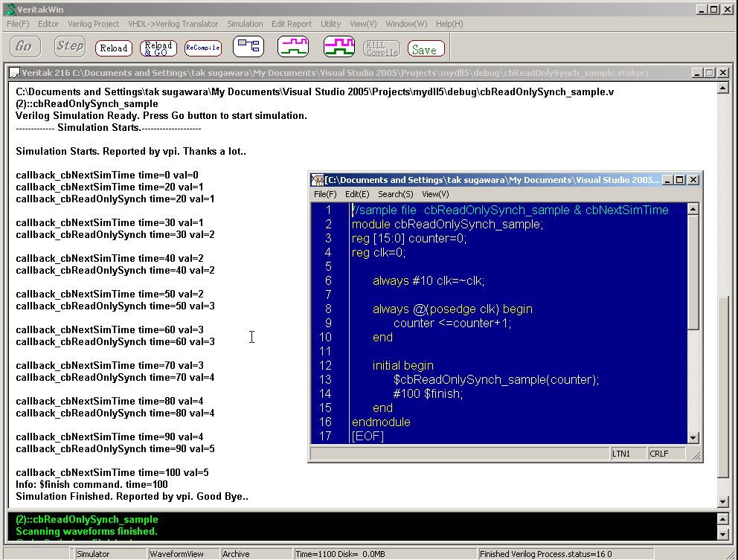Click the editor scrollbar up arrow
The image size is (738, 560).
(693, 208)
